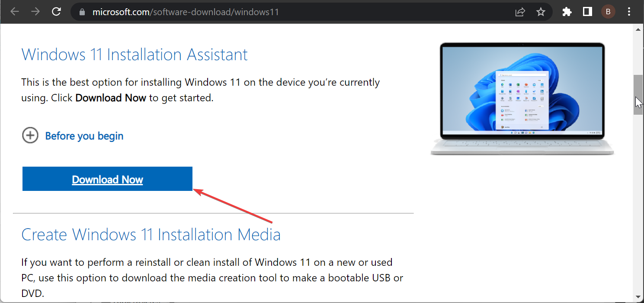Click the scrollbar up arrow
Viewport: 644px width, 303px height.
click(x=638, y=29)
